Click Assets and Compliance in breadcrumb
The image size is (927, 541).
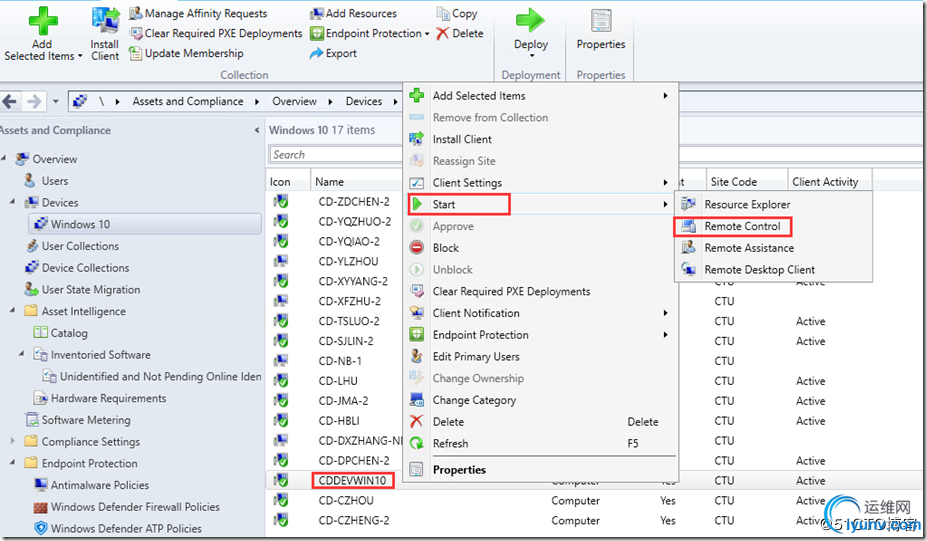tap(187, 101)
